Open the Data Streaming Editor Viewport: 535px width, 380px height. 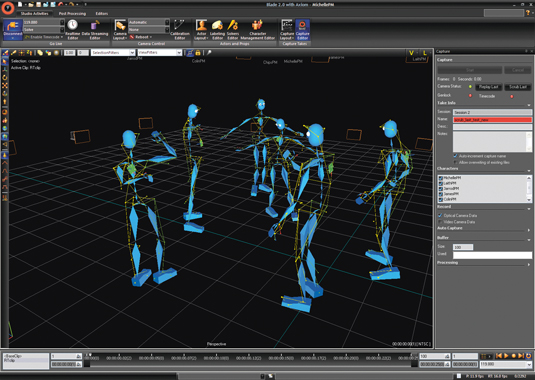(x=95, y=30)
